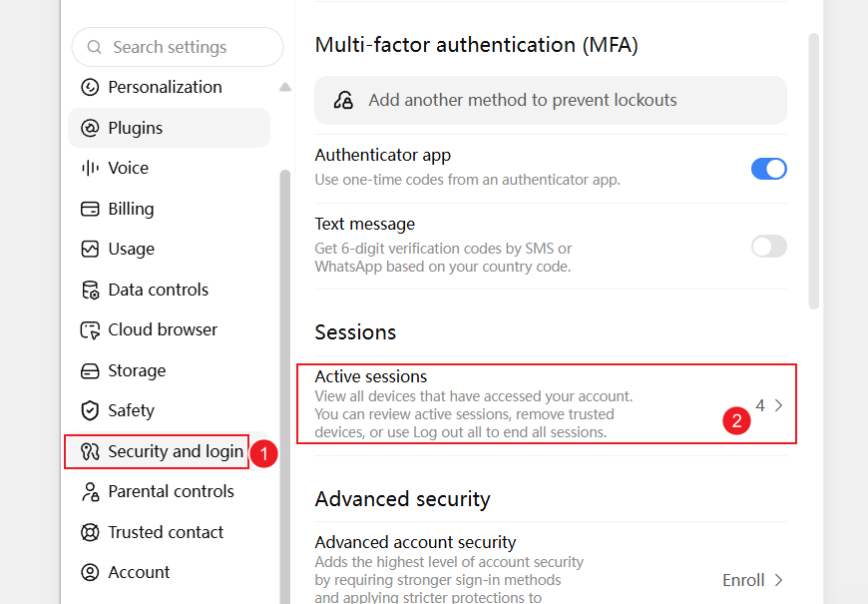The image size is (868, 604).
Task: Click the Usage chart icon
Action: (x=90, y=249)
